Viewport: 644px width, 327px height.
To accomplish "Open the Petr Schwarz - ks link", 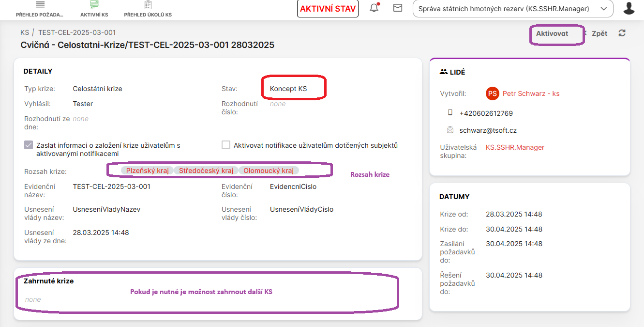I will coord(531,93).
